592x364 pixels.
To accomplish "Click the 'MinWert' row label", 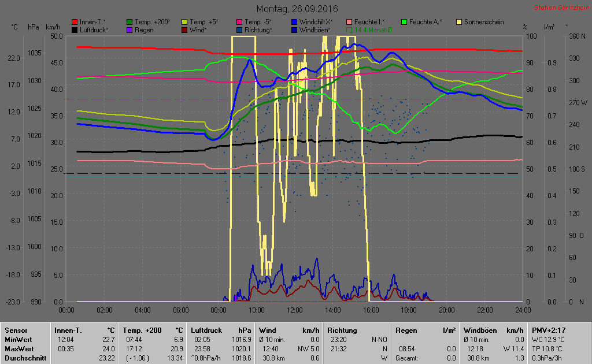I will point(18,340).
